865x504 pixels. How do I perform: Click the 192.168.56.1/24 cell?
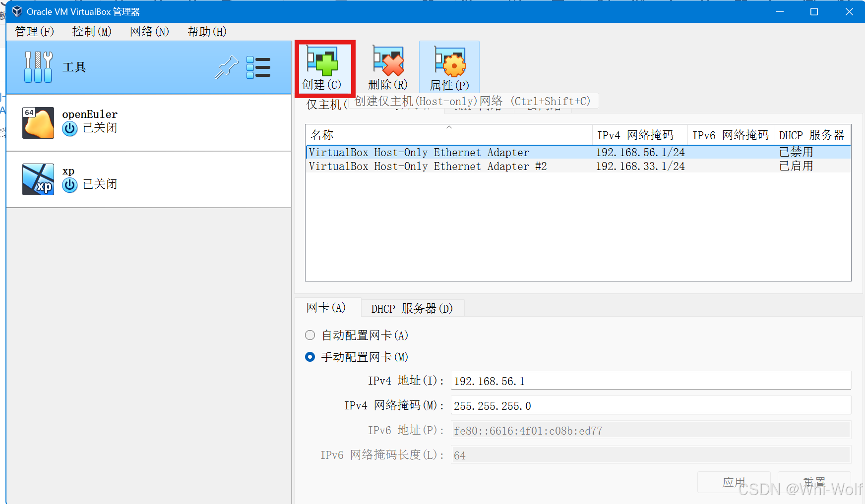click(640, 152)
